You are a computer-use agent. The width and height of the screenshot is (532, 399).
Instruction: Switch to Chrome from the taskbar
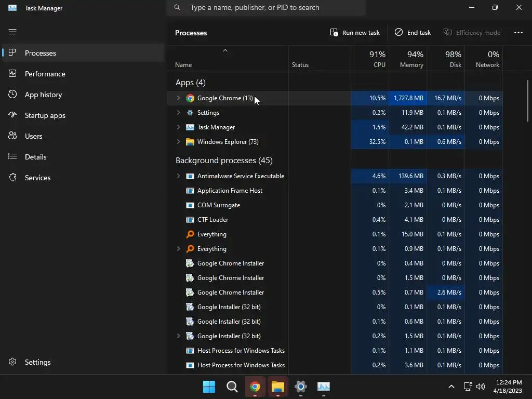coord(255,387)
